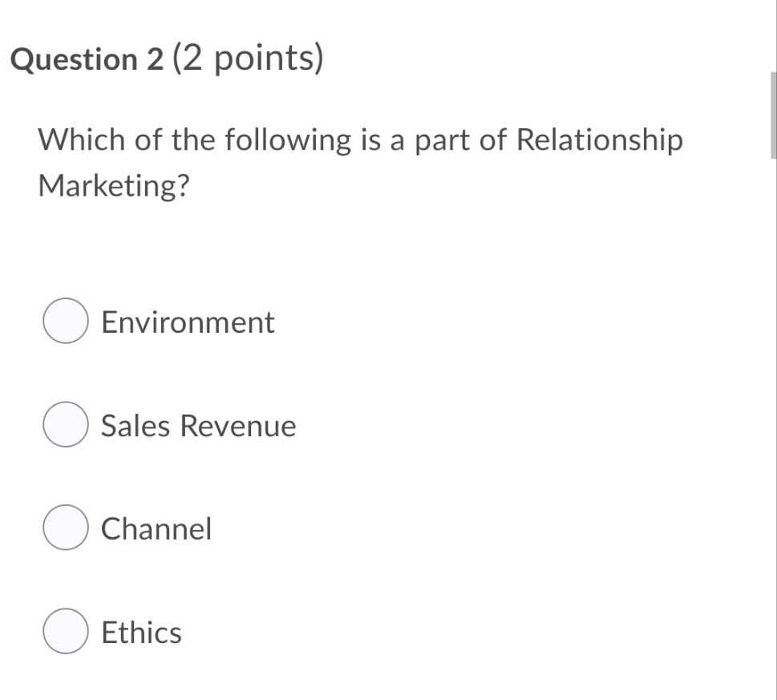Click the Channel option label

pos(156,529)
